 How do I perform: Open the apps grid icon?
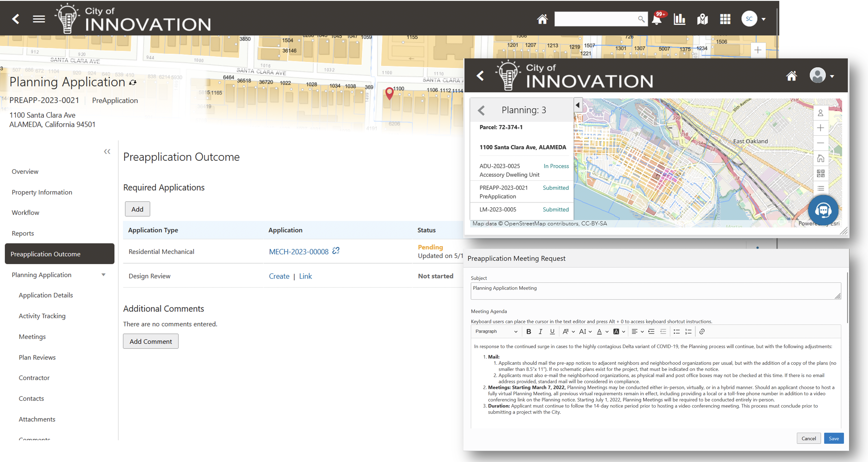tap(725, 19)
